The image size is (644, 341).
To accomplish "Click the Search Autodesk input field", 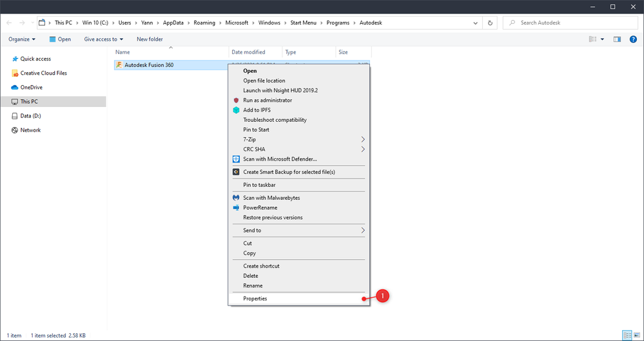I will 570,23.
